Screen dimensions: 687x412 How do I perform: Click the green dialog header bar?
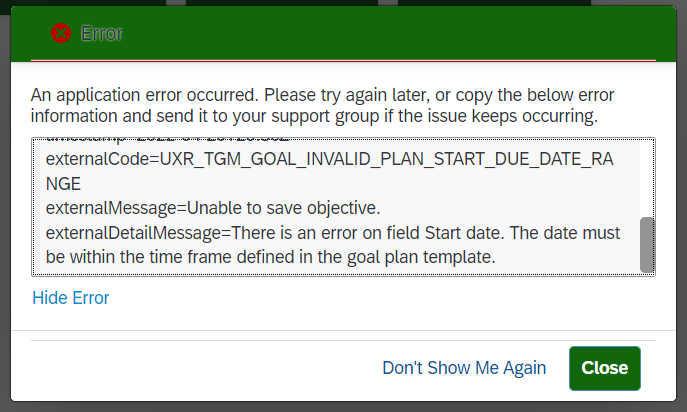click(x=343, y=34)
